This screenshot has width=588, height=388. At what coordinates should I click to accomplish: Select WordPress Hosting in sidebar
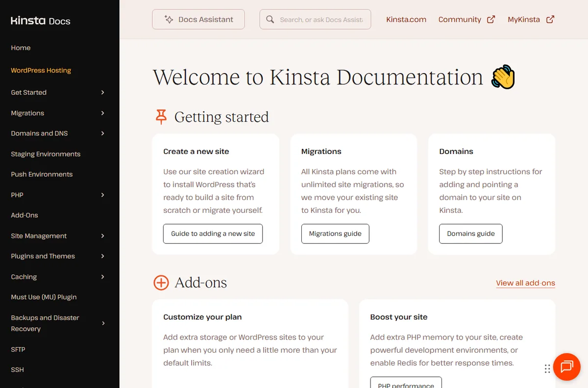pyautogui.click(x=41, y=70)
